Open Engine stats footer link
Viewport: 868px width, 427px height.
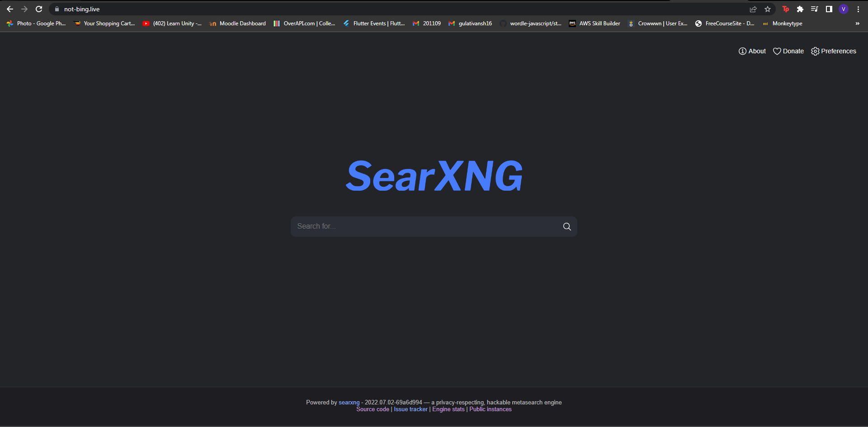point(448,409)
